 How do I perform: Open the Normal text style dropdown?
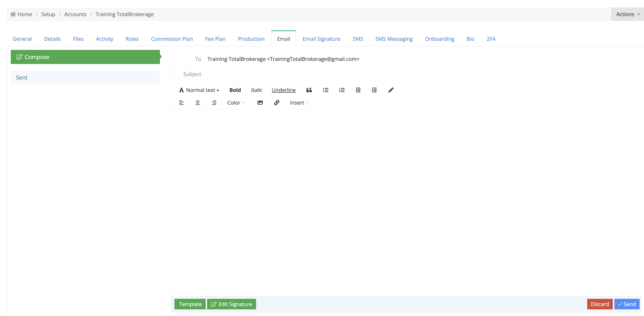coord(199,90)
